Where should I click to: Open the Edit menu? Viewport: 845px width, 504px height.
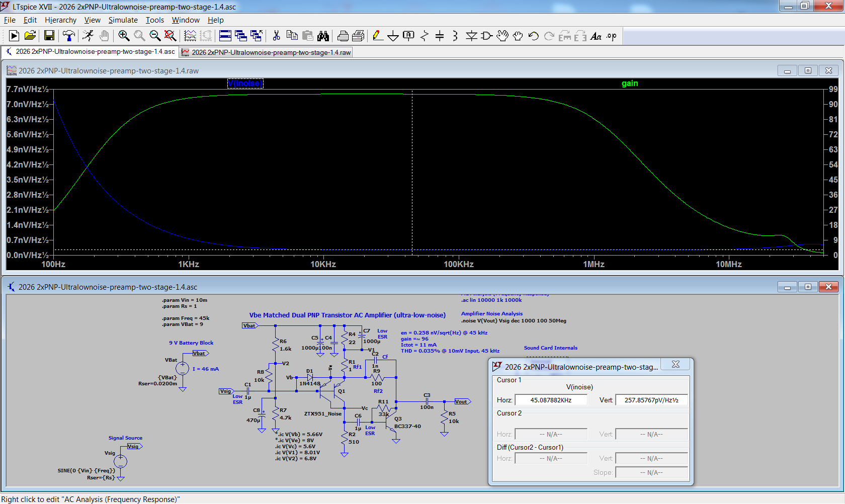[x=30, y=20]
